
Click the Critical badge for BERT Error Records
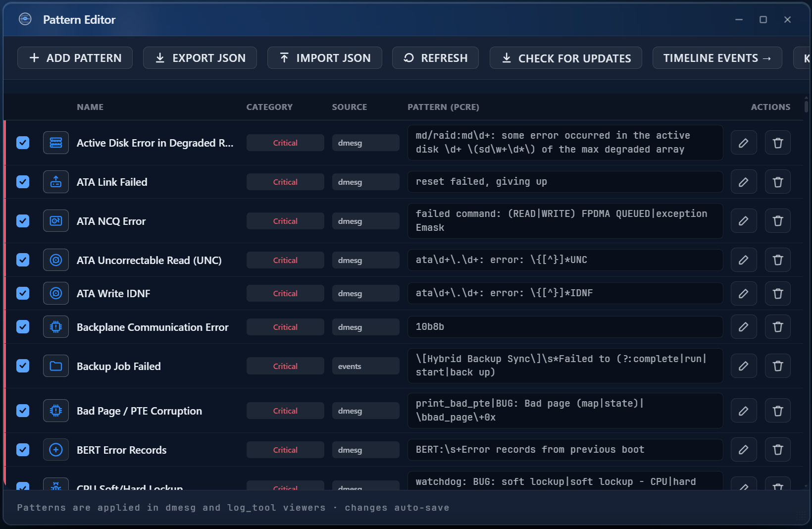(x=285, y=450)
